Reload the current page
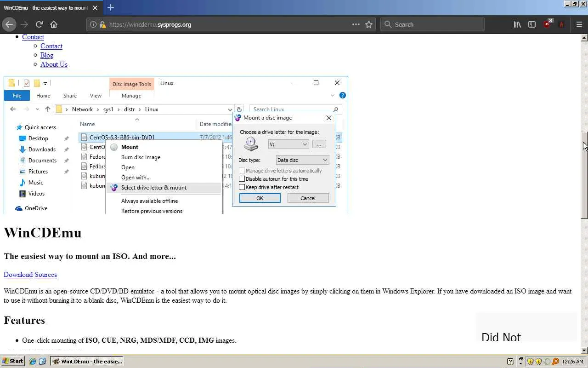 tap(39, 24)
